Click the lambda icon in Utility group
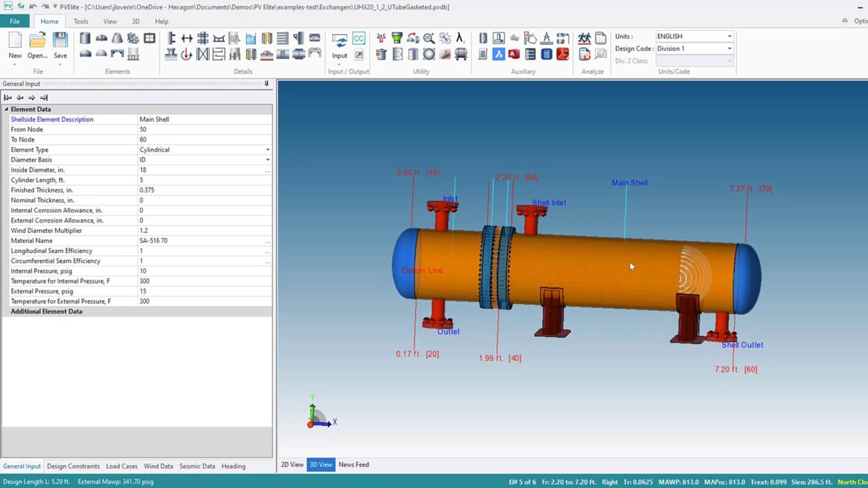 [x=460, y=38]
